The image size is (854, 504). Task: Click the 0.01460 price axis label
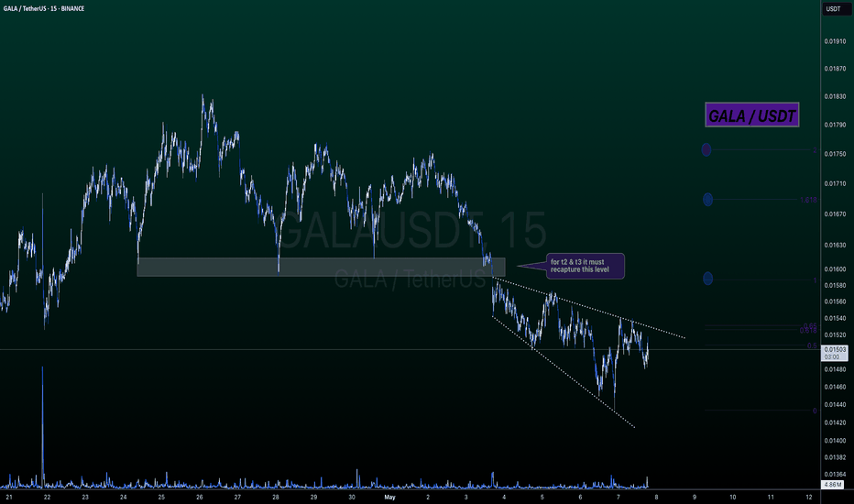(x=835, y=387)
